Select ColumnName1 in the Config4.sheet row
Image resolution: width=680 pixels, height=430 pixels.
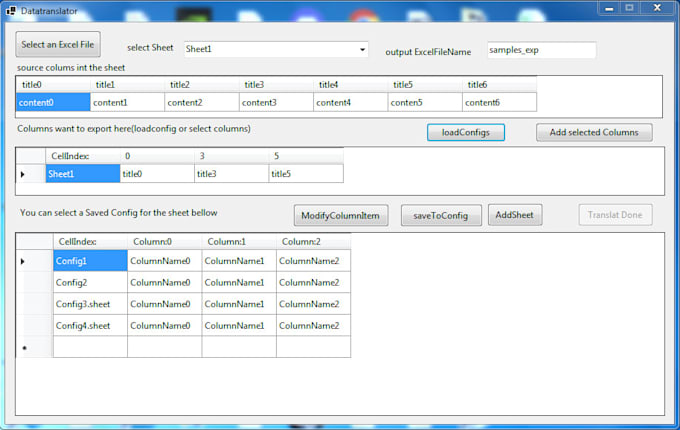pyautogui.click(x=239, y=326)
